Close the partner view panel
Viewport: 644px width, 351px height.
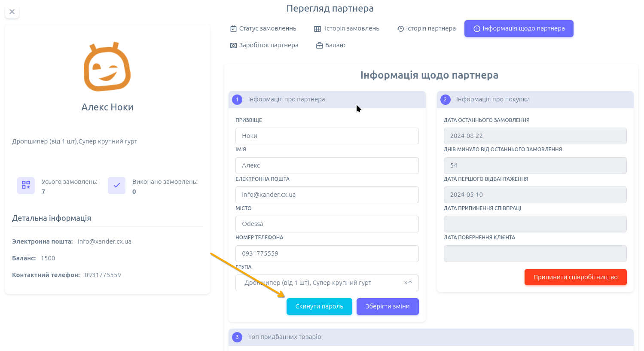12,12
